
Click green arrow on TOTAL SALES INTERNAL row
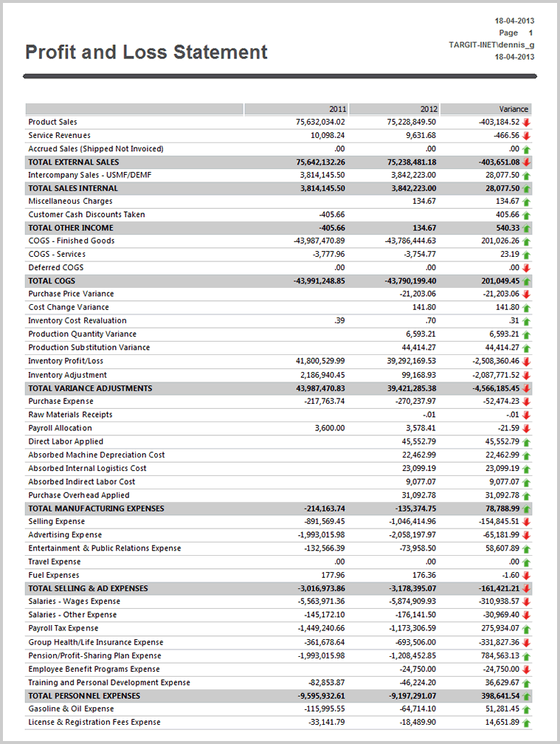coord(526,189)
